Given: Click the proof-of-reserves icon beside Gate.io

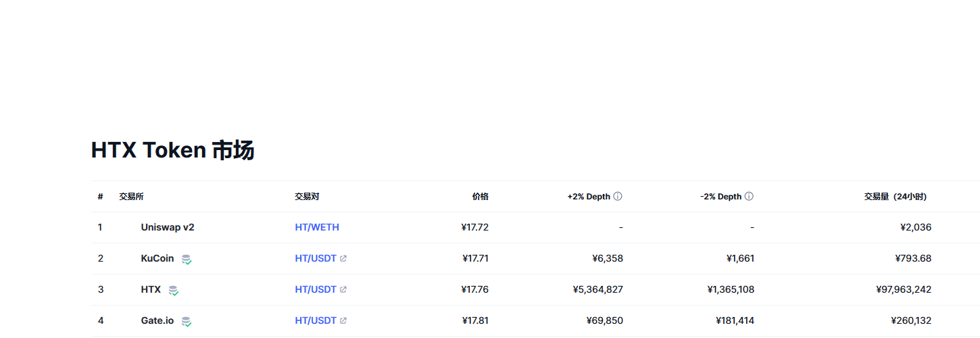Looking at the screenshot, I should [187, 321].
